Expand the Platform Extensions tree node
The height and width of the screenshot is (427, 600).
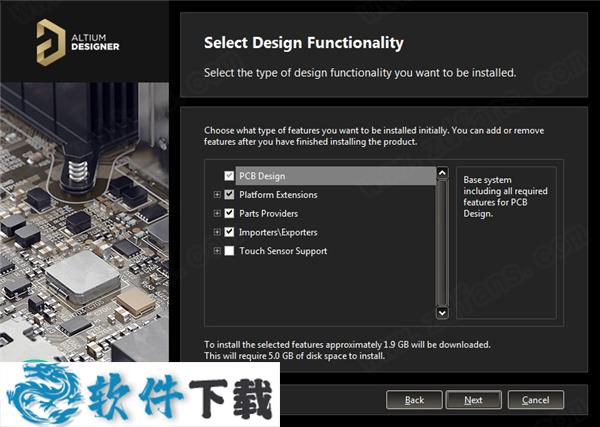217,194
